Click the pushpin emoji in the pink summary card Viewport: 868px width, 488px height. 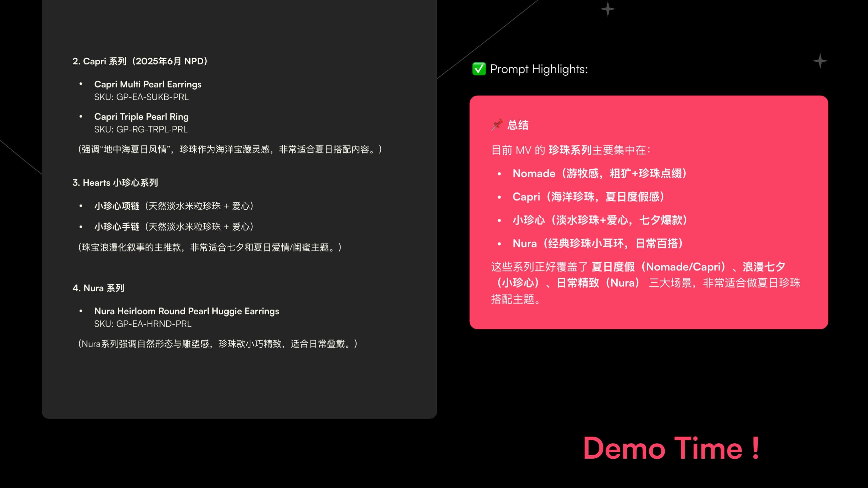click(x=497, y=125)
